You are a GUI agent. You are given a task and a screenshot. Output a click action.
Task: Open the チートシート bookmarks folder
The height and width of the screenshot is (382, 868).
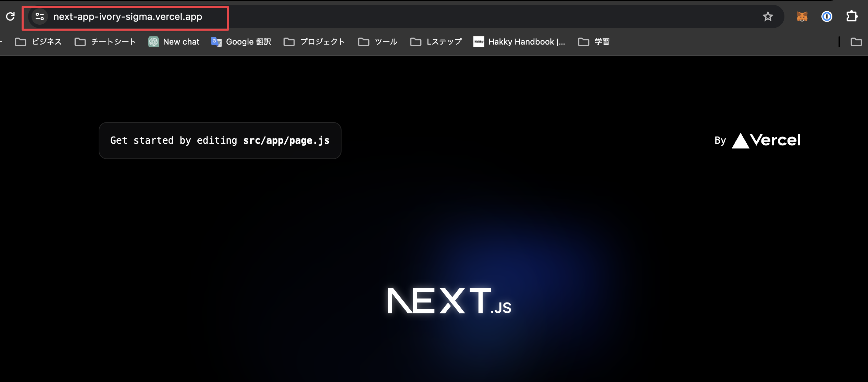coord(106,42)
